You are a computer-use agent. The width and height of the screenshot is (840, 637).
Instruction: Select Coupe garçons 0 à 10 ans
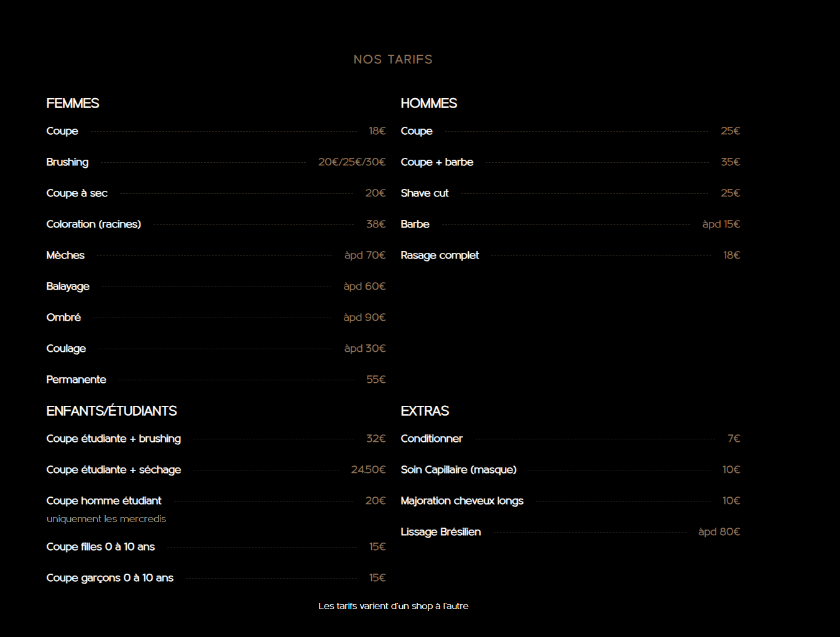pos(109,578)
